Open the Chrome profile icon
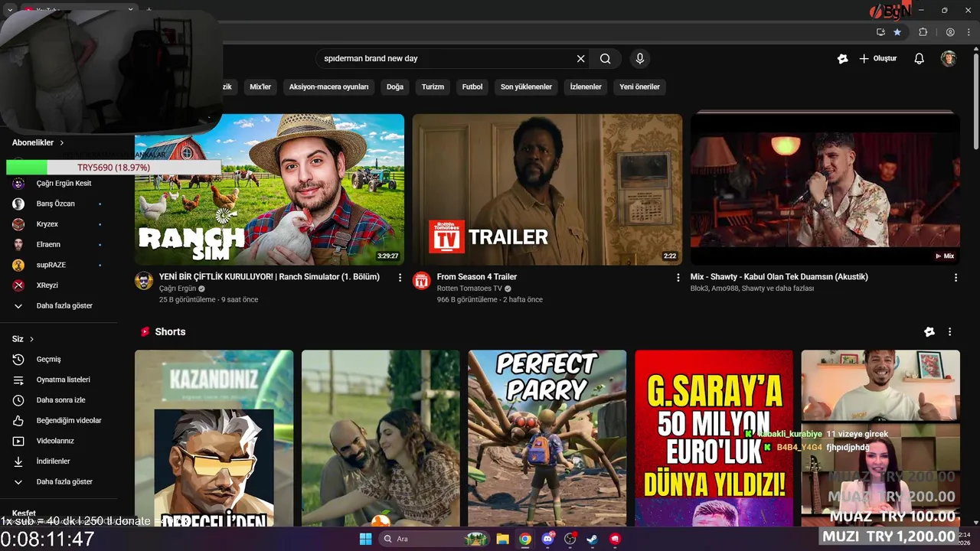 tap(950, 32)
